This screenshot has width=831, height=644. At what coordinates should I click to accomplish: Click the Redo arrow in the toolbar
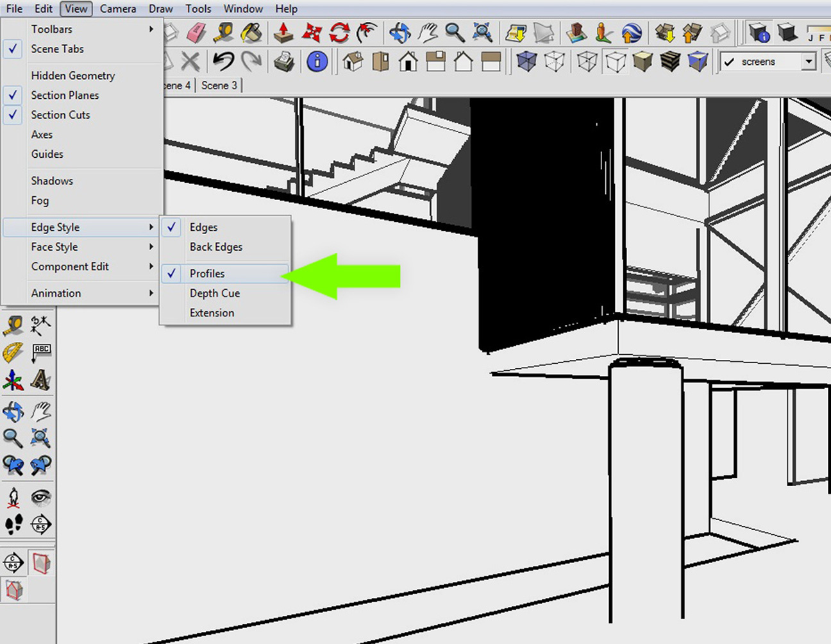pos(250,61)
